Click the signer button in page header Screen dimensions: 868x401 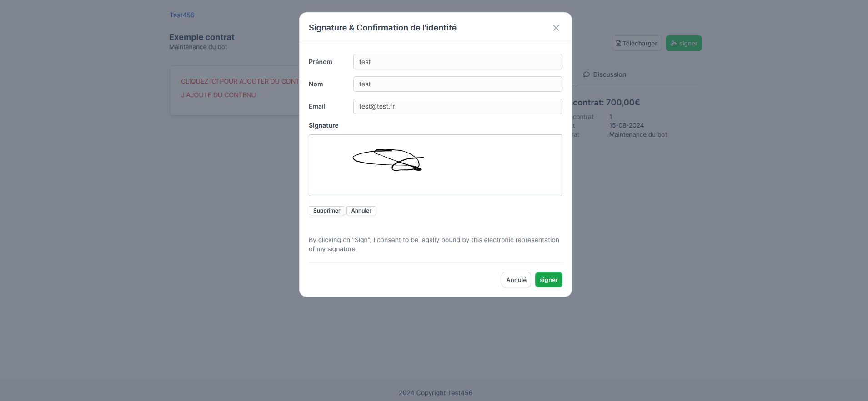[683, 43]
